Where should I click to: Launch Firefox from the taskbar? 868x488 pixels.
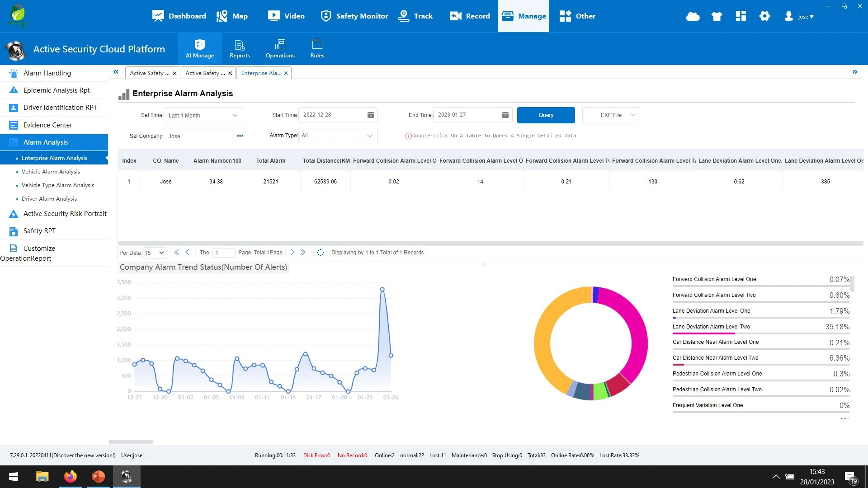(71, 476)
